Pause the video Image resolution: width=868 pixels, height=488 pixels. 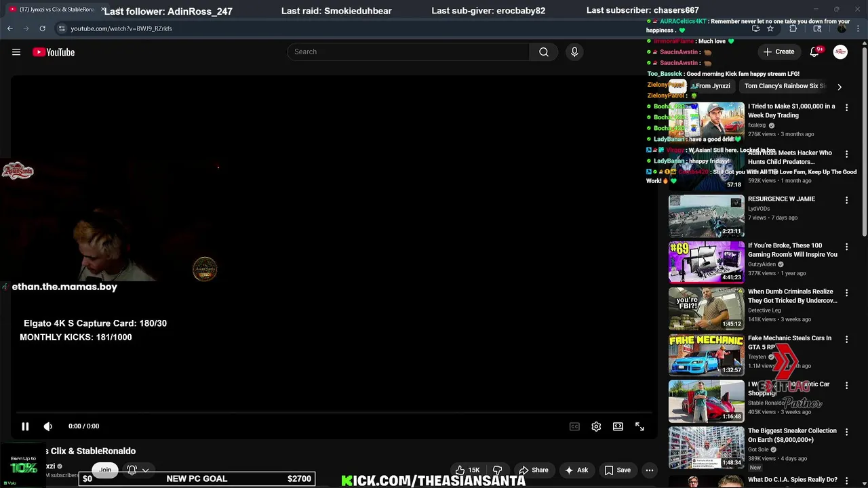(x=25, y=426)
